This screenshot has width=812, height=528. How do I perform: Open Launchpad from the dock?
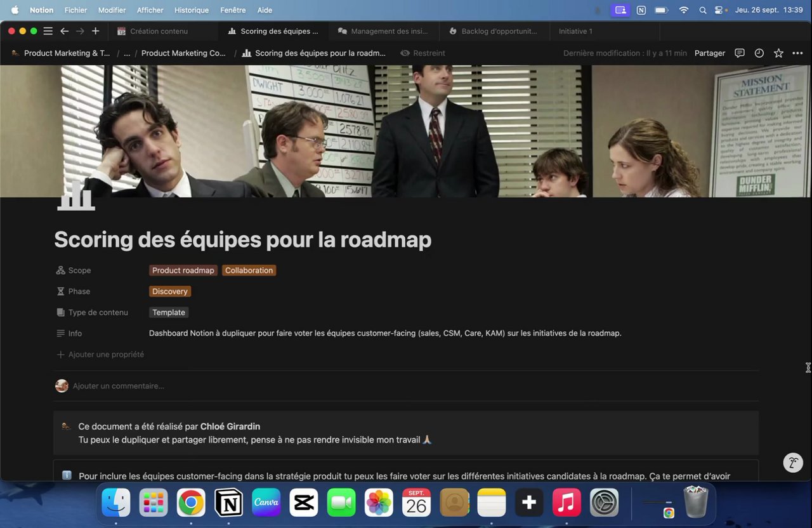click(x=154, y=503)
